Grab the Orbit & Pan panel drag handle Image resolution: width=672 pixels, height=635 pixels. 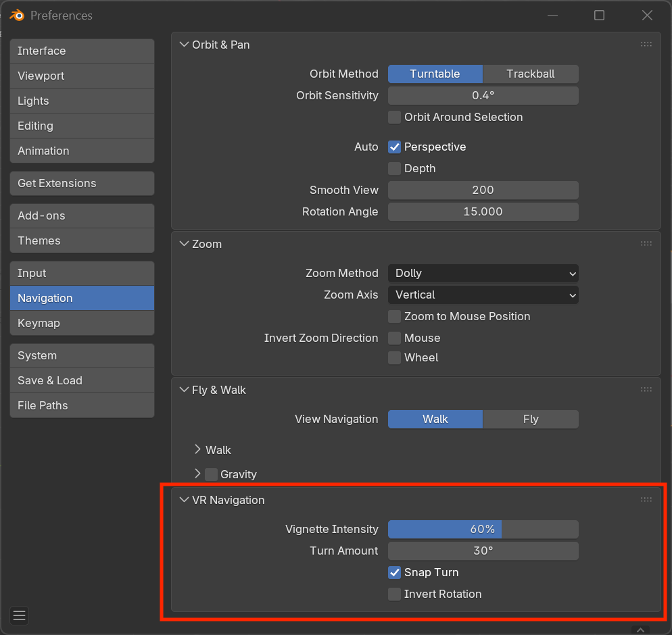646,45
